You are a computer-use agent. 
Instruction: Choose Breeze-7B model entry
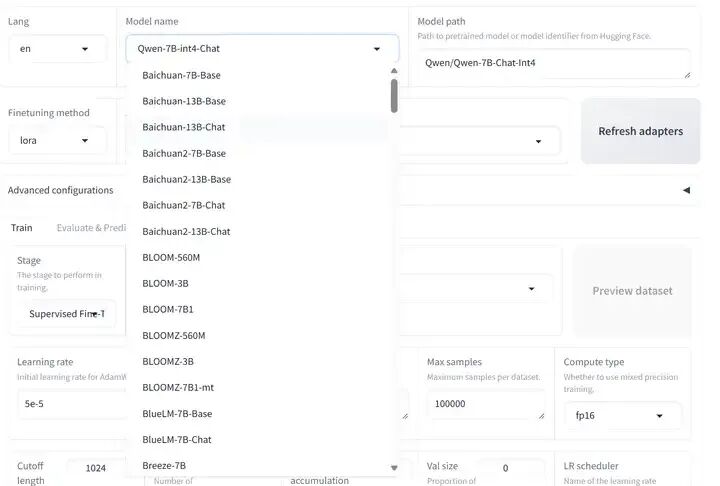pyautogui.click(x=164, y=465)
